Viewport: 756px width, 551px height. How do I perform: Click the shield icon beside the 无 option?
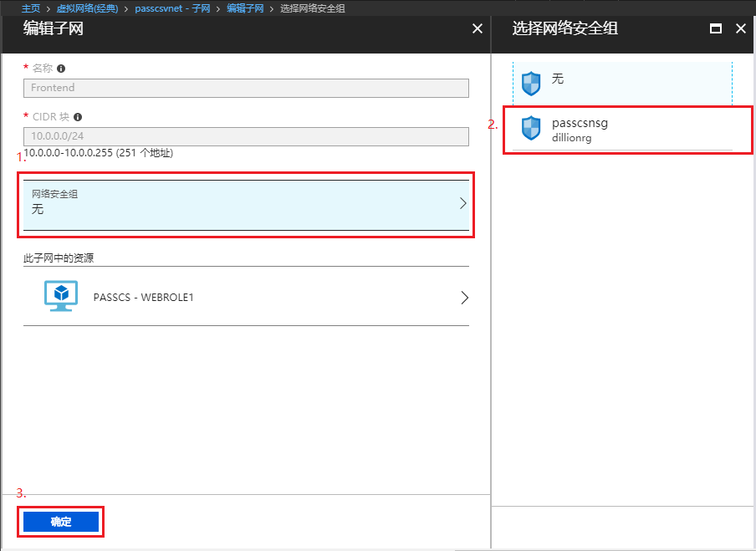coord(533,82)
